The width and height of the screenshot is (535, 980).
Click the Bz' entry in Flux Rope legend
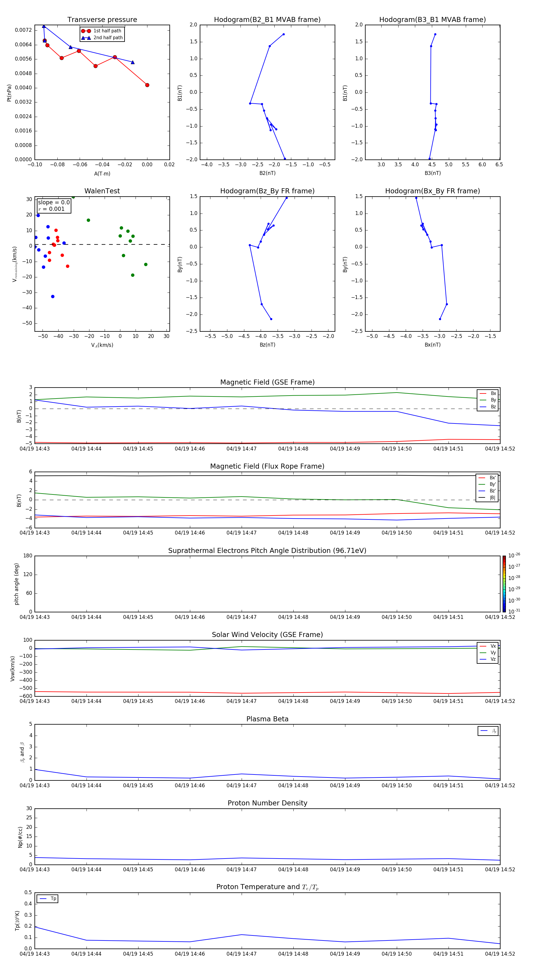tap(487, 491)
